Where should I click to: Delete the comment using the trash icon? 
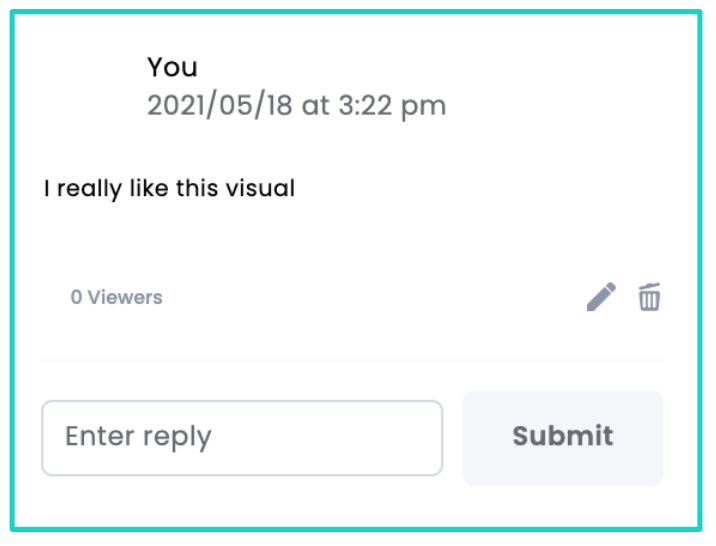click(649, 297)
